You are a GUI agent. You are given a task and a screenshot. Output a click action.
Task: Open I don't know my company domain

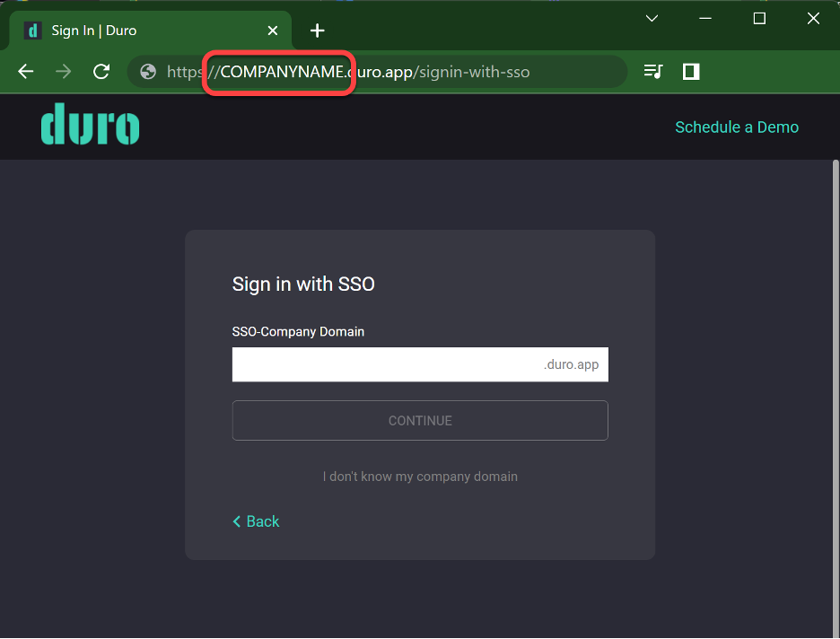point(420,477)
